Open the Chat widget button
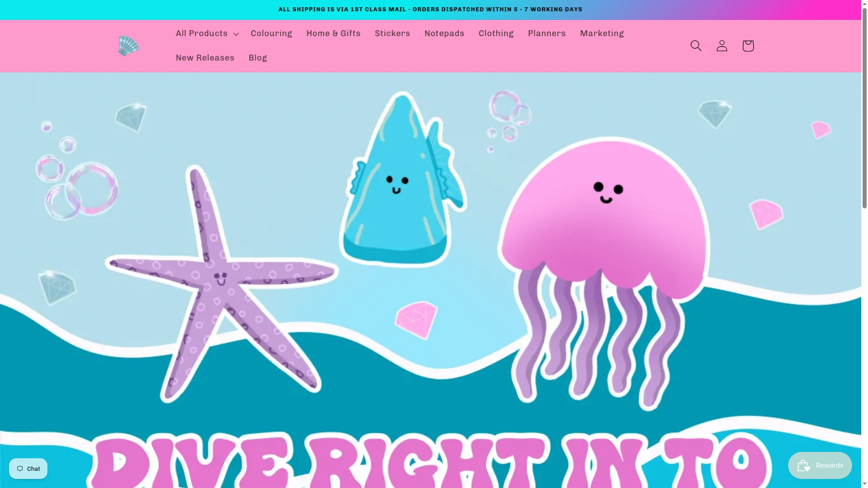This screenshot has height=488, width=868. pyautogui.click(x=28, y=469)
